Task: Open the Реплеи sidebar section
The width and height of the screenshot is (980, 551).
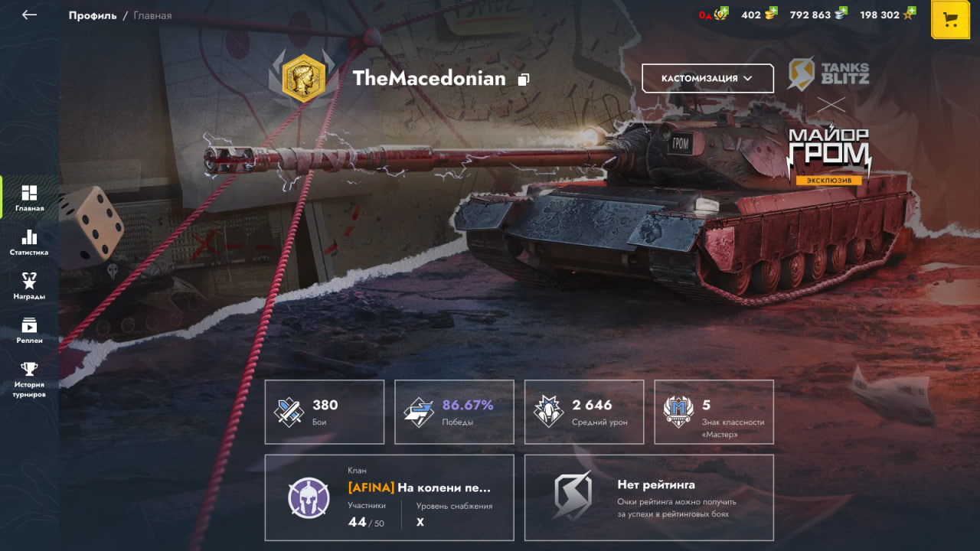Action: [x=29, y=330]
